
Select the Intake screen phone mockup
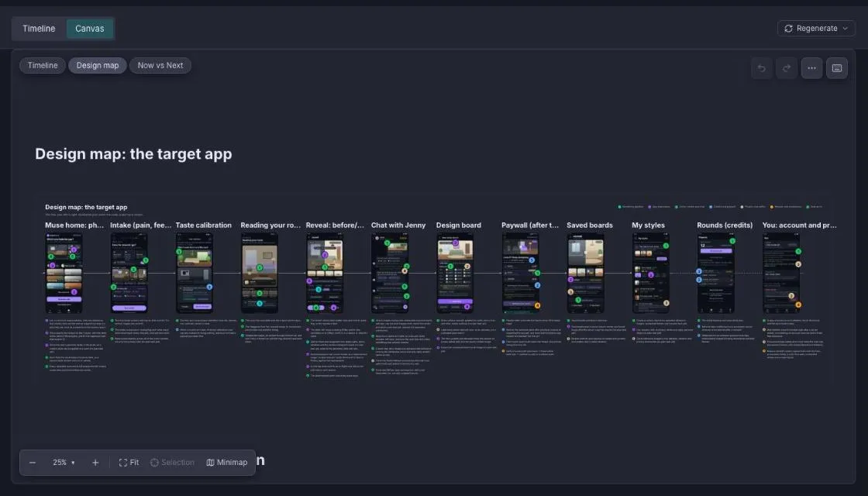click(x=129, y=273)
